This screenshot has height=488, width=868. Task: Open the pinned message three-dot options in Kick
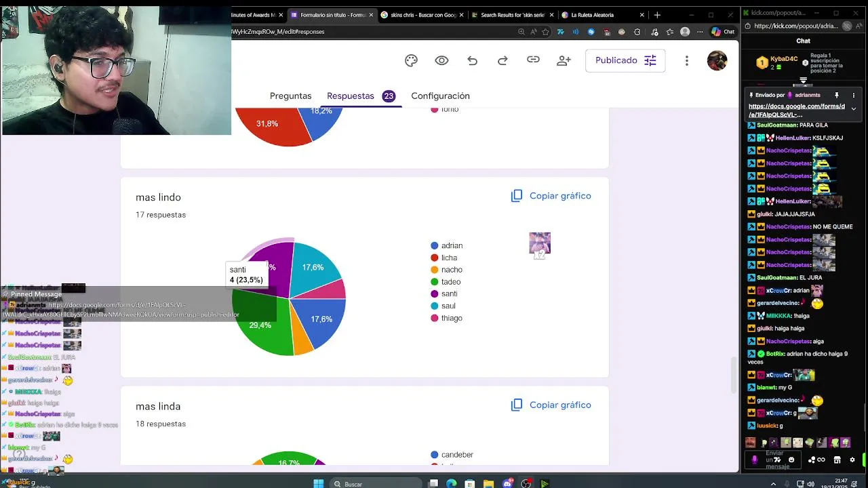pos(853,95)
